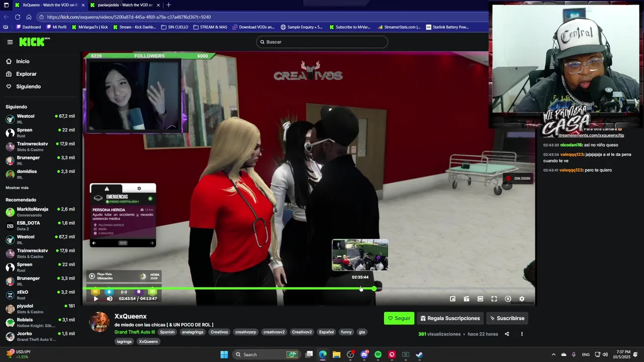Reload the page
Viewport: 644px width, 362px height.
pyautogui.click(x=18, y=17)
